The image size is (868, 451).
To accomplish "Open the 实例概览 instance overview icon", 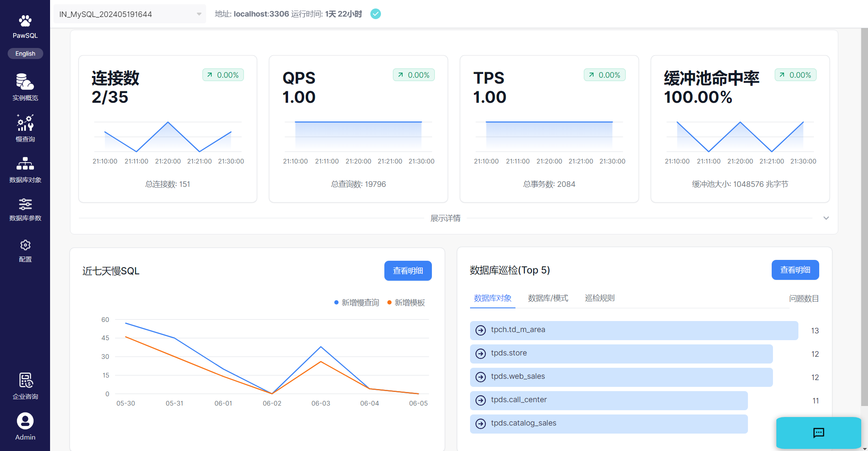I will coord(25,82).
